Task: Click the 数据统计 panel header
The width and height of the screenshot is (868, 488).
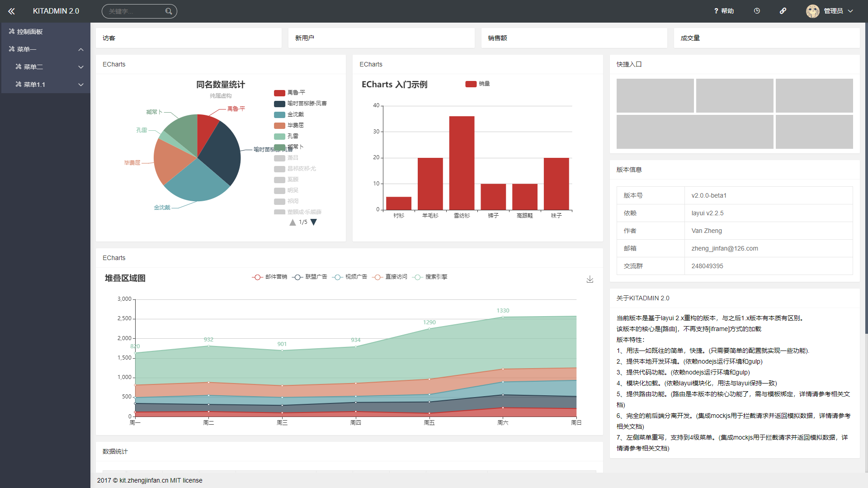Action: tap(349, 451)
